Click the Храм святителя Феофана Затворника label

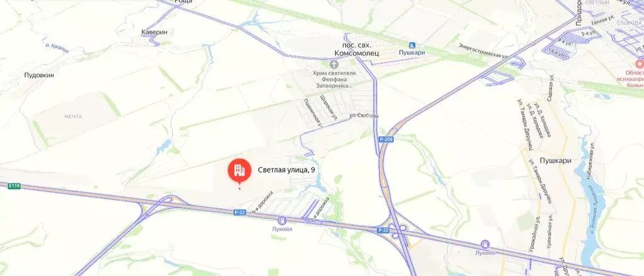pos(333,79)
